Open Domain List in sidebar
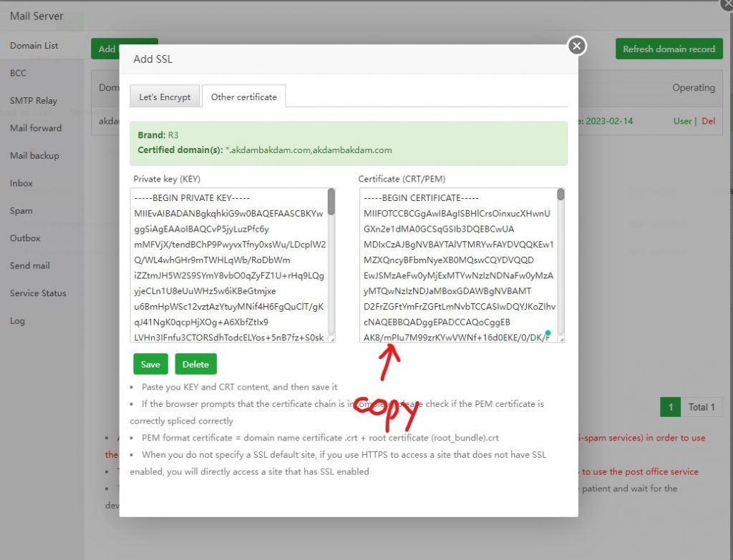 coord(34,46)
